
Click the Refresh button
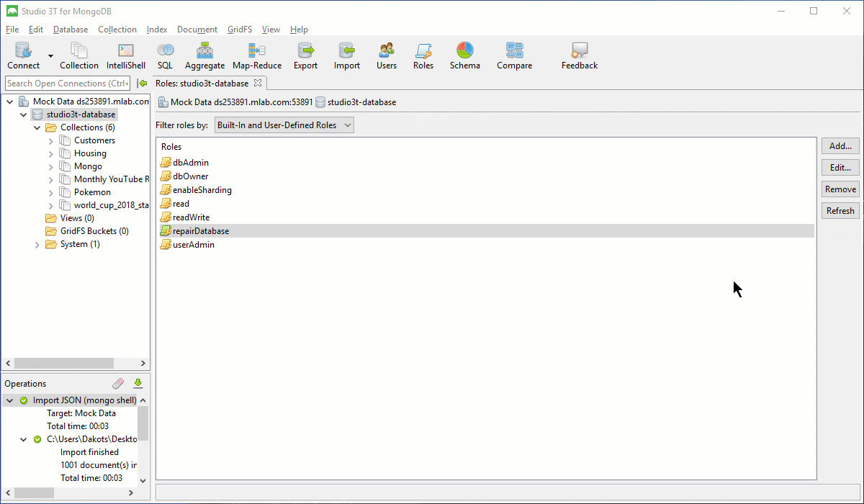point(840,211)
